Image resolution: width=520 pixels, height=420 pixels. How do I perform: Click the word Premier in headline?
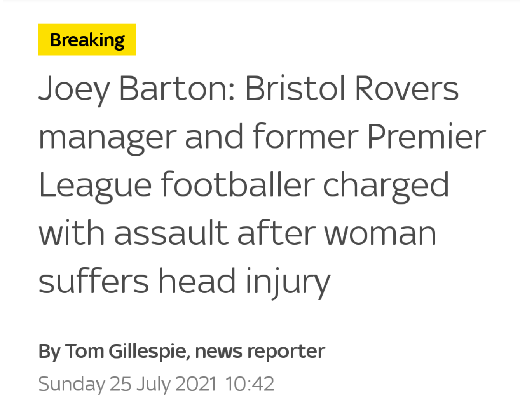[x=427, y=136]
